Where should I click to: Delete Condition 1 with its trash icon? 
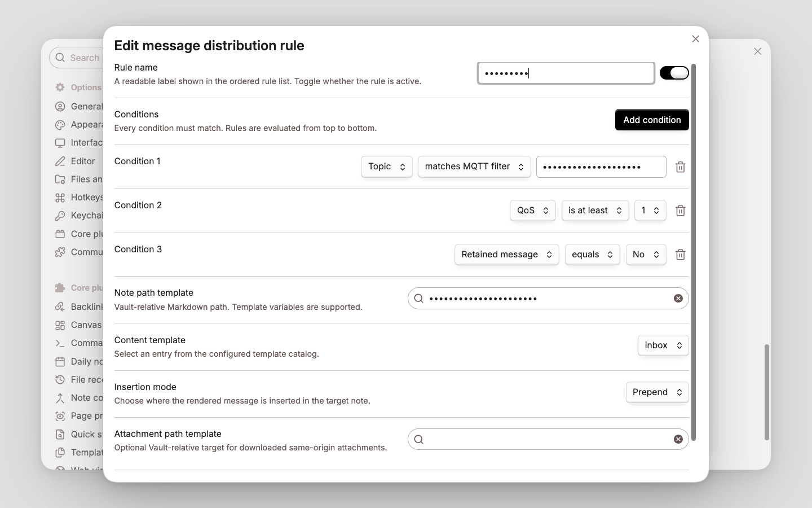[680, 167]
